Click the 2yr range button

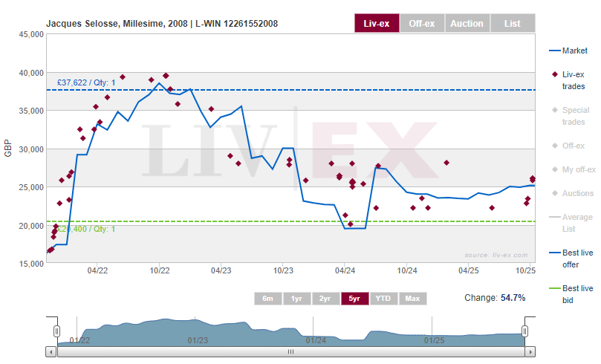[325, 299]
